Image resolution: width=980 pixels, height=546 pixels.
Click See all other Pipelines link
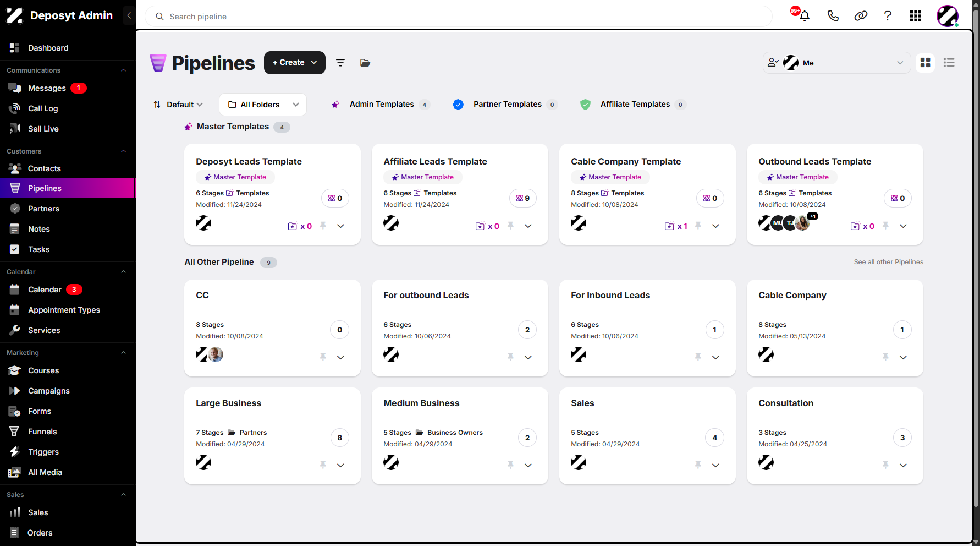pos(889,262)
